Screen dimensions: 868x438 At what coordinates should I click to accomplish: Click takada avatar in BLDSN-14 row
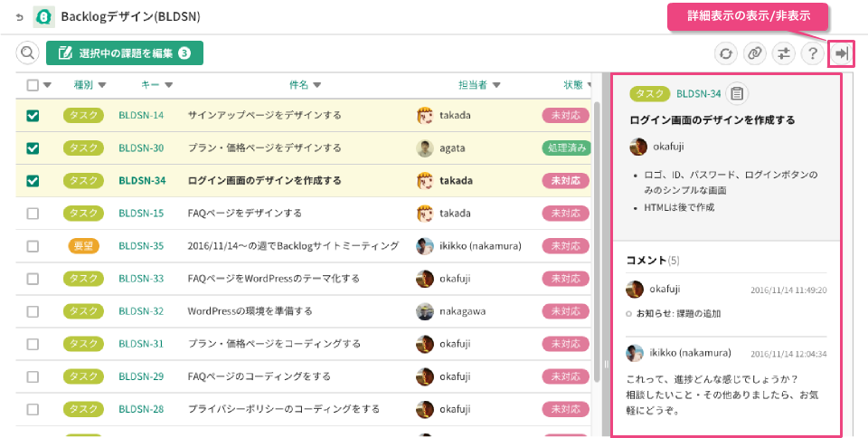tap(425, 116)
